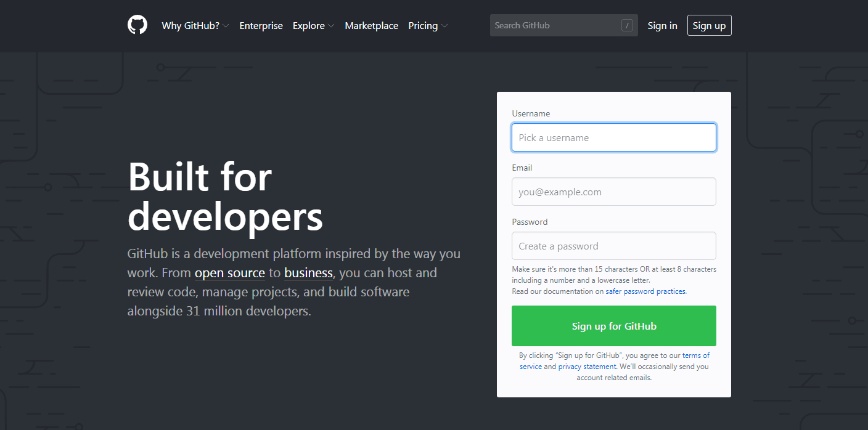Select the Email input field
Image resolution: width=868 pixels, height=430 pixels.
[614, 192]
